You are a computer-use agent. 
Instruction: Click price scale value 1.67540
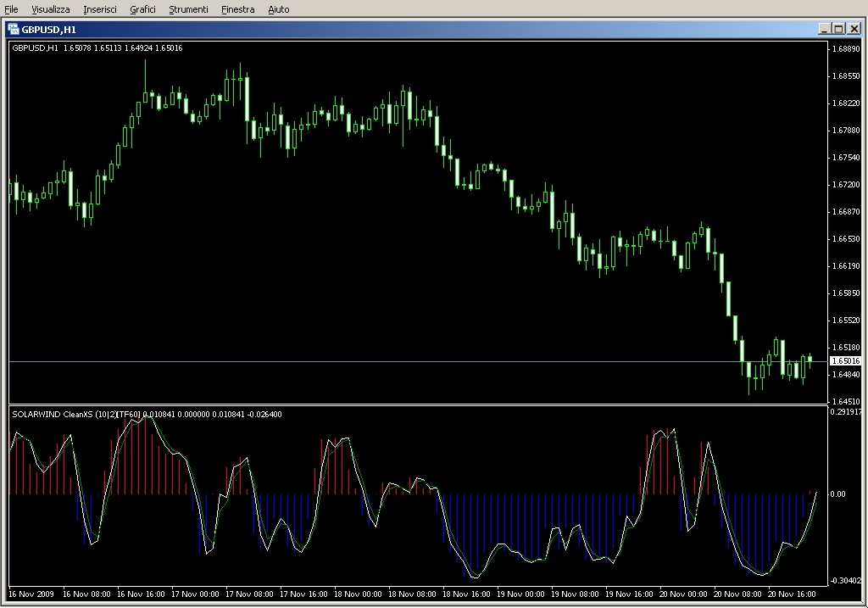pos(847,157)
